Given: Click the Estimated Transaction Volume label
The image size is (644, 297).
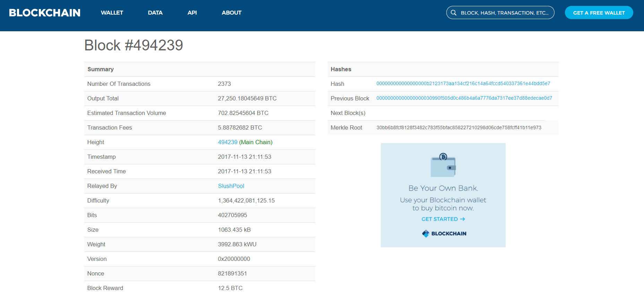Looking at the screenshot, I should 127,113.
